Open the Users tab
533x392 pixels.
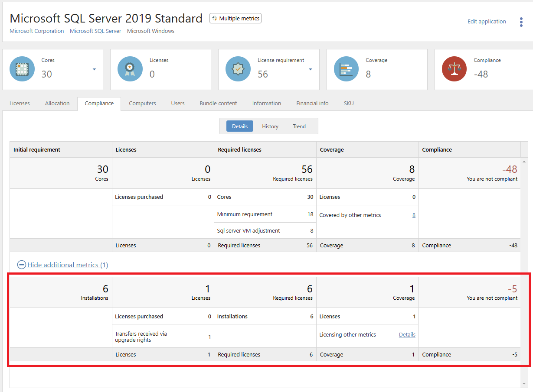pyautogui.click(x=178, y=104)
